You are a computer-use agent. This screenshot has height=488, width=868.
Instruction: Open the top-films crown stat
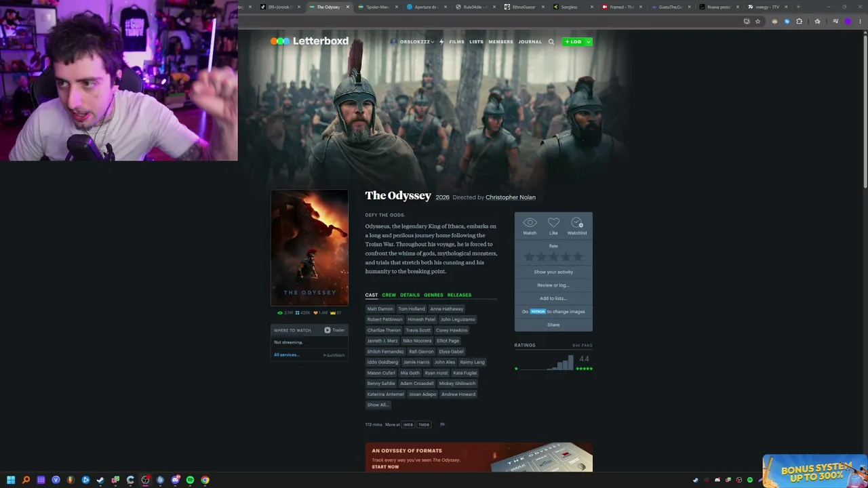click(x=335, y=312)
